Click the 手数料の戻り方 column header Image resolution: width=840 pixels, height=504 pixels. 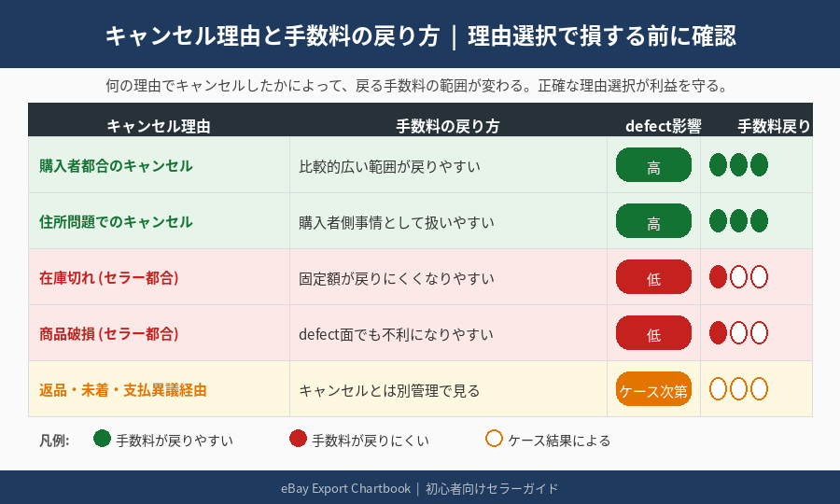[x=448, y=126]
